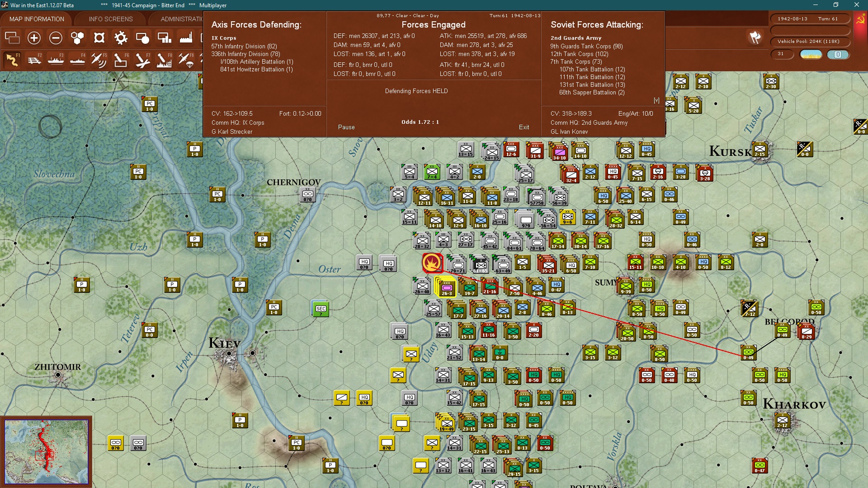Image resolution: width=868 pixels, height=488 pixels.
Task: Click the Kharkov city label
Action: click(x=794, y=404)
